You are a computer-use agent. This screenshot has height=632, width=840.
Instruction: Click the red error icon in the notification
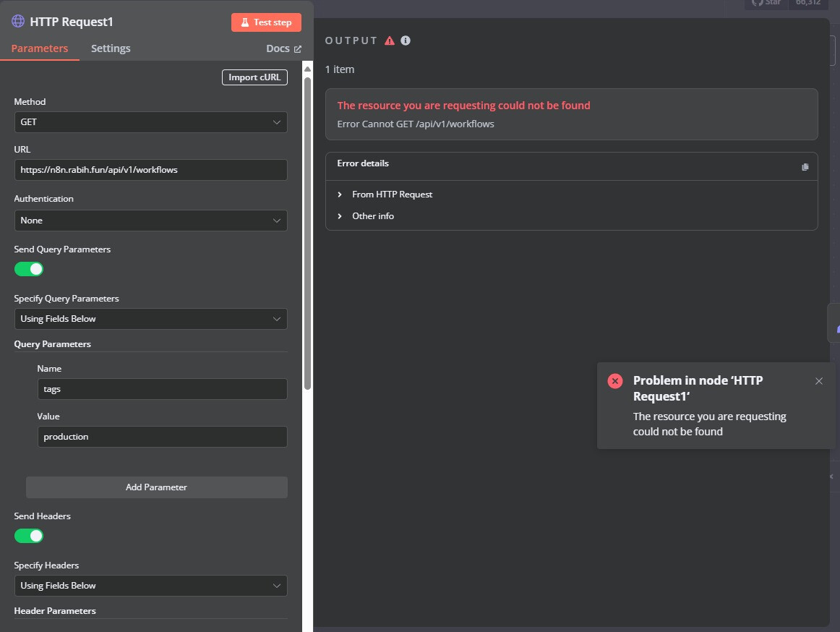point(615,381)
